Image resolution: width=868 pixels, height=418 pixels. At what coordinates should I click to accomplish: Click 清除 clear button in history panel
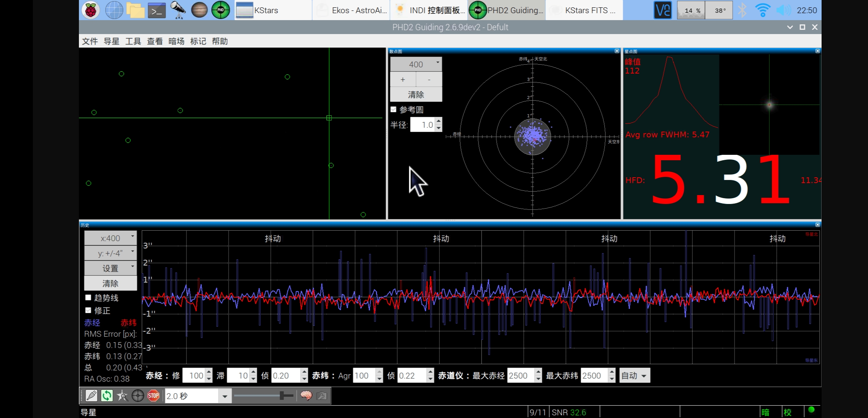click(111, 283)
